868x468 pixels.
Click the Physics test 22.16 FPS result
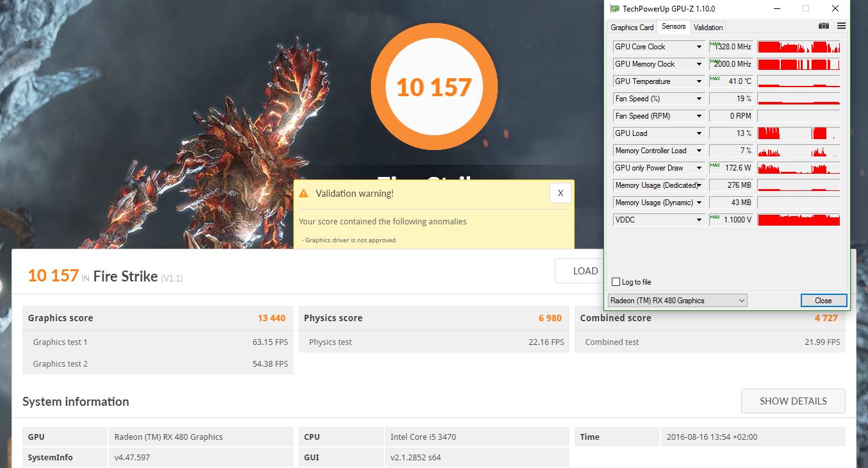click(546, 342)
